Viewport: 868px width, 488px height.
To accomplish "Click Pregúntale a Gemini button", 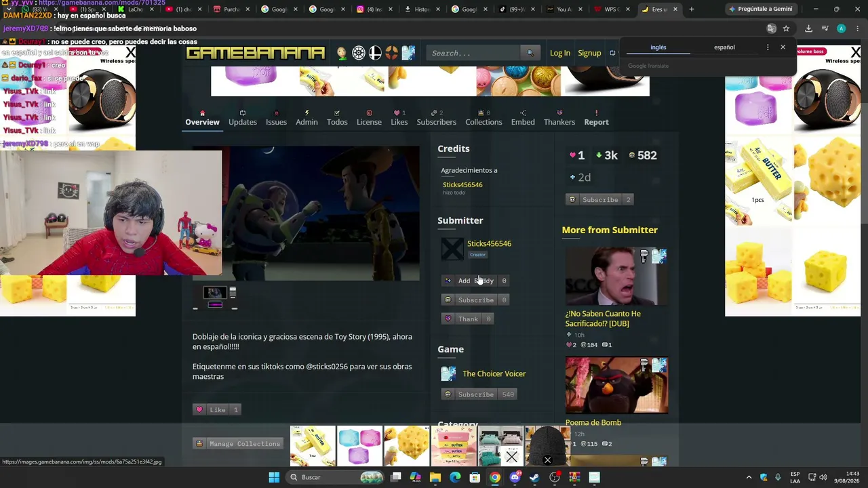I will (x=760, y=9).
